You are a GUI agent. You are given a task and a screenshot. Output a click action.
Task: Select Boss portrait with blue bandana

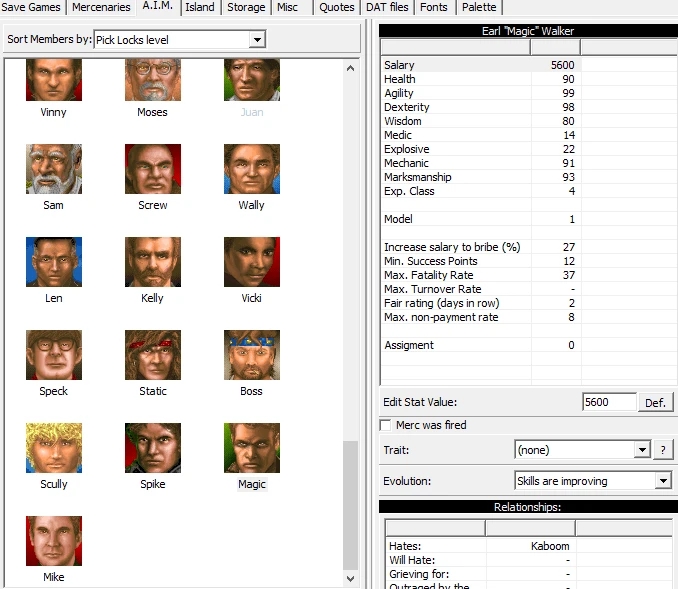[252, 355]
